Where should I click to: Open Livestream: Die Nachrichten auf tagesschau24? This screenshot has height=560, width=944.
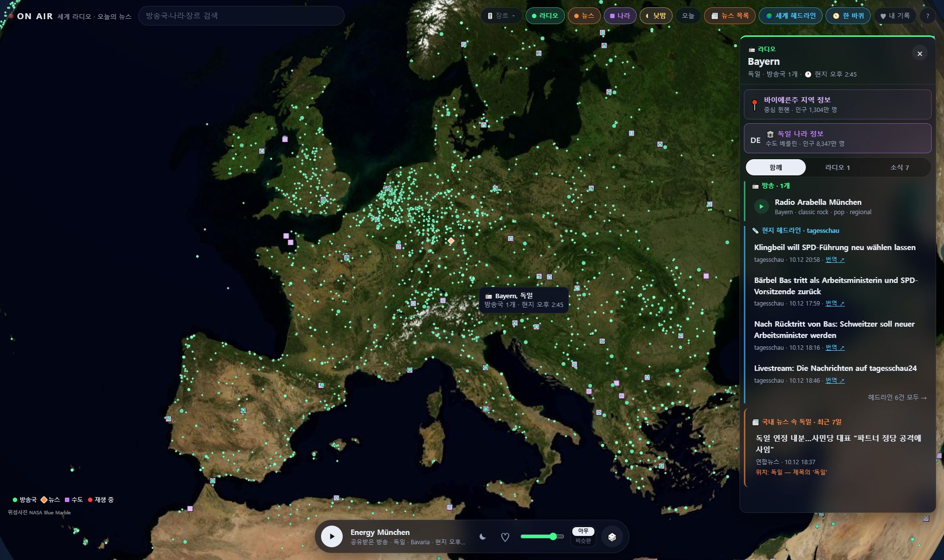(x=835, y=368)
